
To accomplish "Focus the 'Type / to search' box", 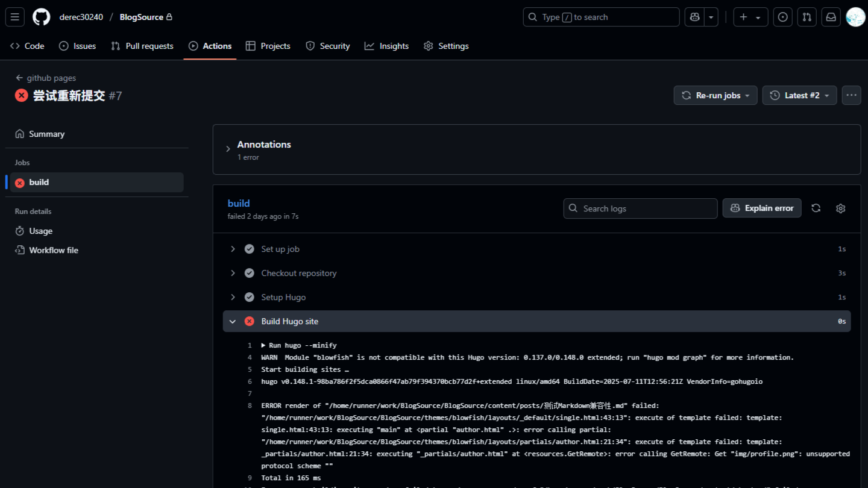I will click(x=601, y=17).
